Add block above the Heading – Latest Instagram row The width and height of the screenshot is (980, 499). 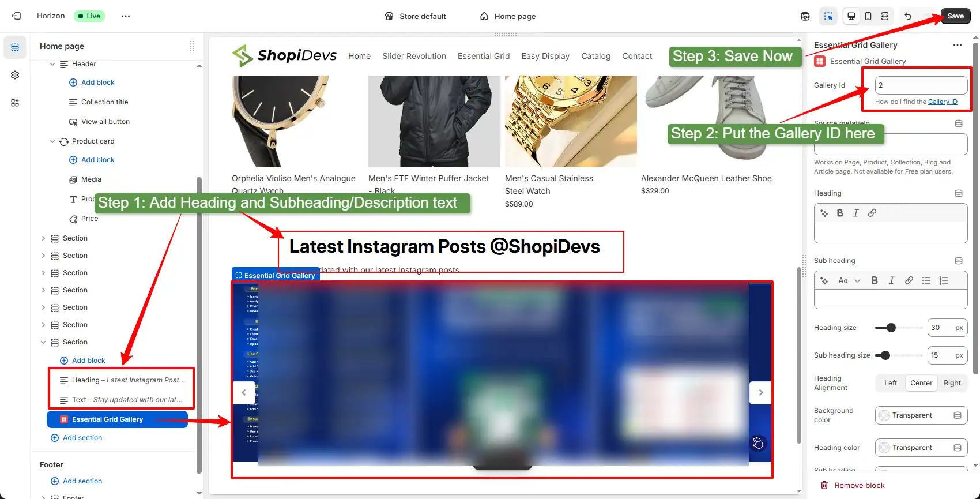point(82,361)
